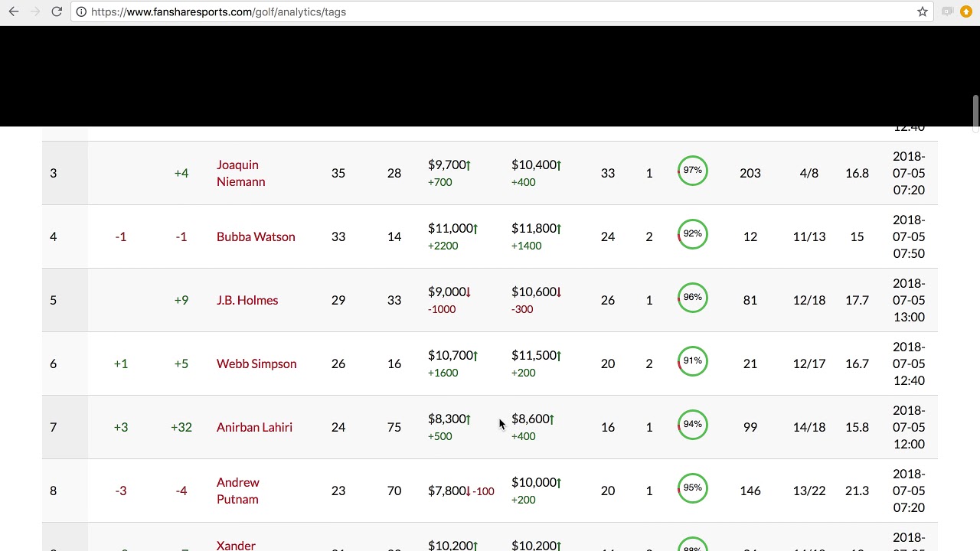Bookmark the page with the star icon

click(923, 11)
